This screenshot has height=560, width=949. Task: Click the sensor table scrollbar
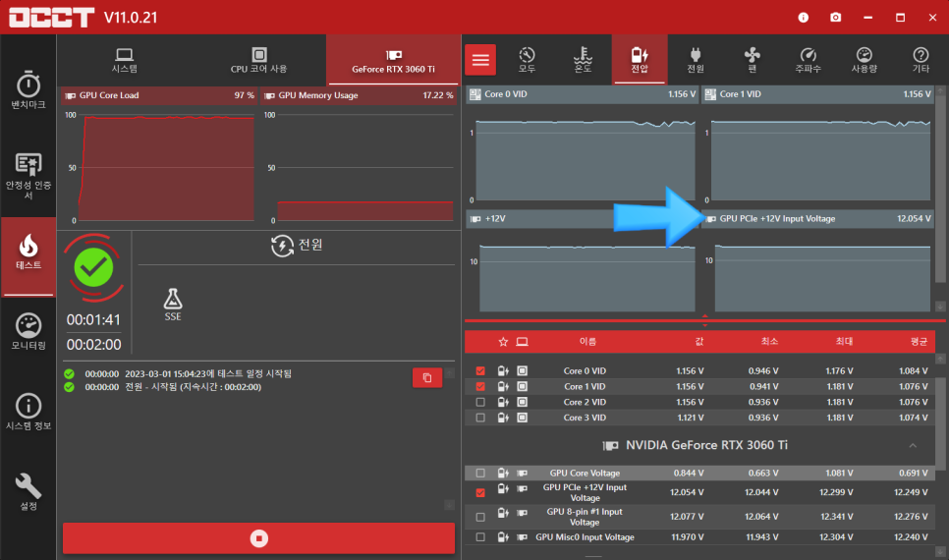pyautogui.click(x=940, y=423)
